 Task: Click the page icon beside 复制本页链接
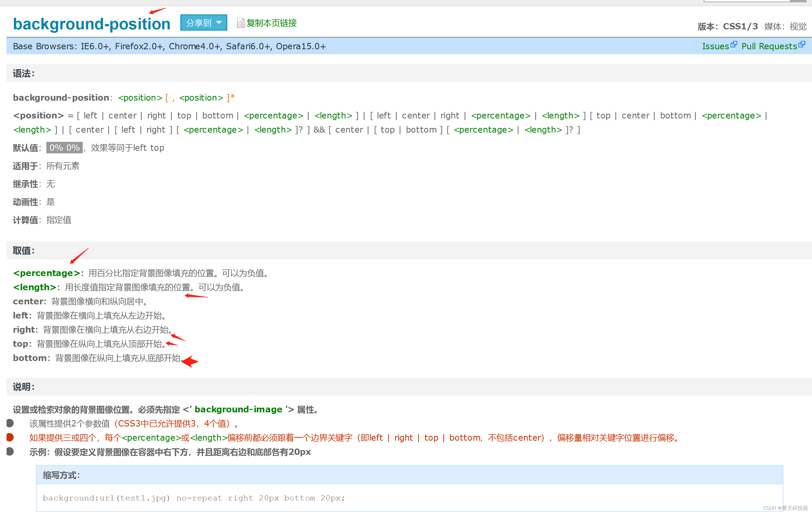[x=240, y=23]
